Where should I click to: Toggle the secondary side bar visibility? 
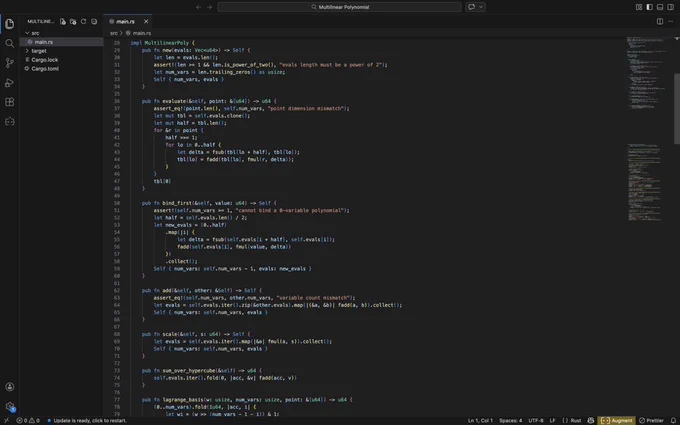[670, 7]
